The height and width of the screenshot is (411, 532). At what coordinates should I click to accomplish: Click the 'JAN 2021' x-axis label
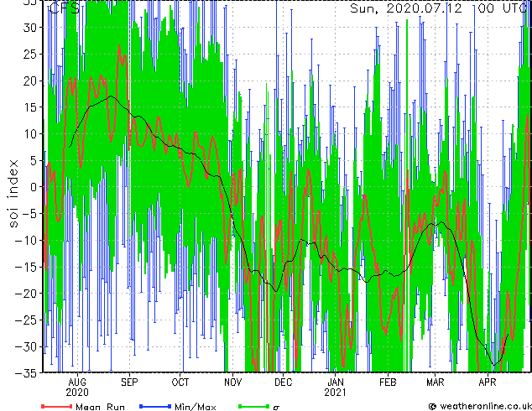coord(335,388)
